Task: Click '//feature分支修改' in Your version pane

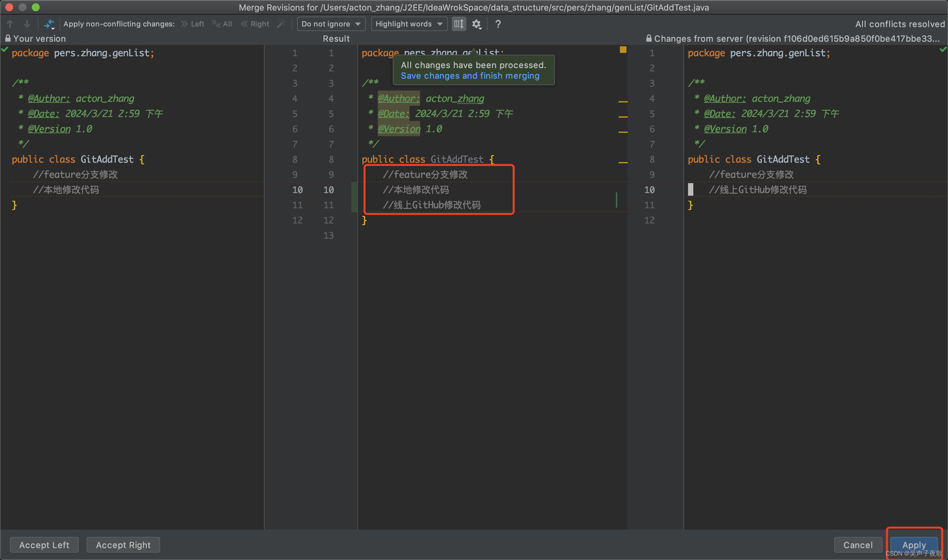Action: (x=75, y=174)
